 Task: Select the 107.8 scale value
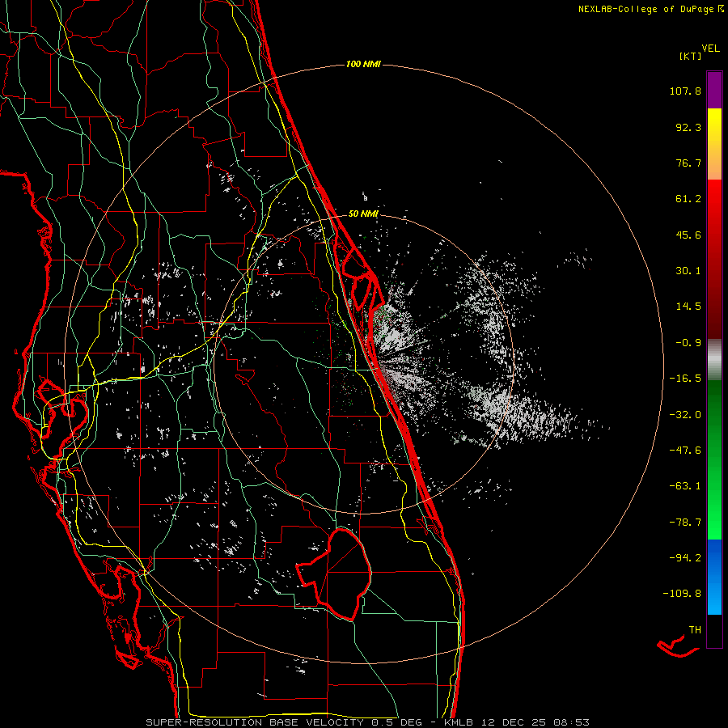pos(685,91)
